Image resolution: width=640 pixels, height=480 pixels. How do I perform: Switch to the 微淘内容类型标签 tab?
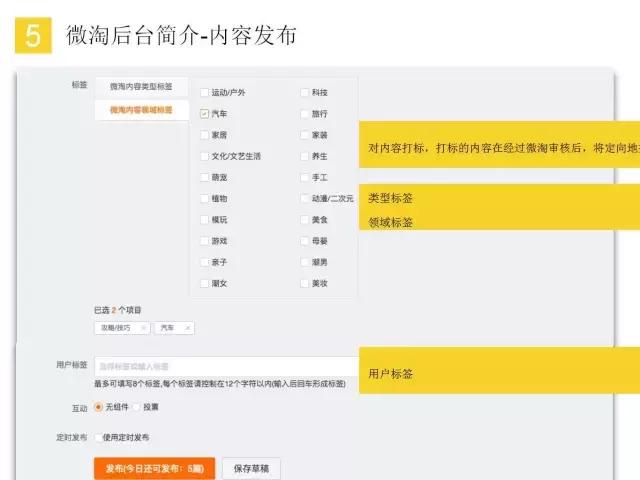coord(141,87)
